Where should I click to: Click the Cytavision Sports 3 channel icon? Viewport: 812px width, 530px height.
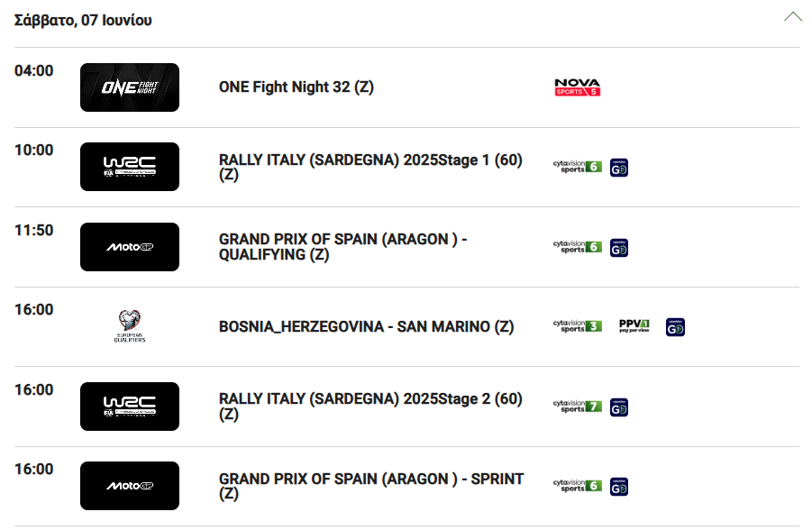pyautogui.click(x=578, y=326)
